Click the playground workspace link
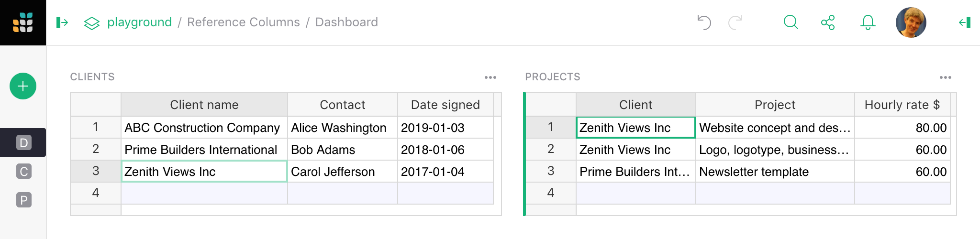Viewport: 980px width, 239px height. [139, 22]
